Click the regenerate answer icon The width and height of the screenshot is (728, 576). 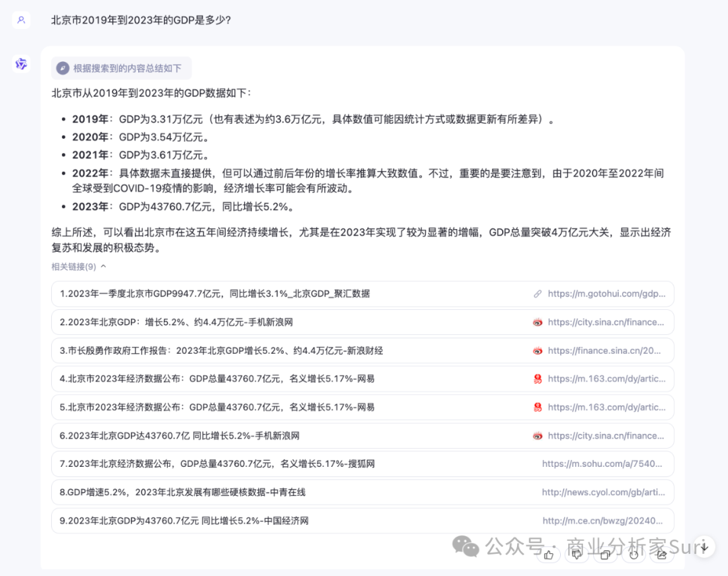click(633, 554)
